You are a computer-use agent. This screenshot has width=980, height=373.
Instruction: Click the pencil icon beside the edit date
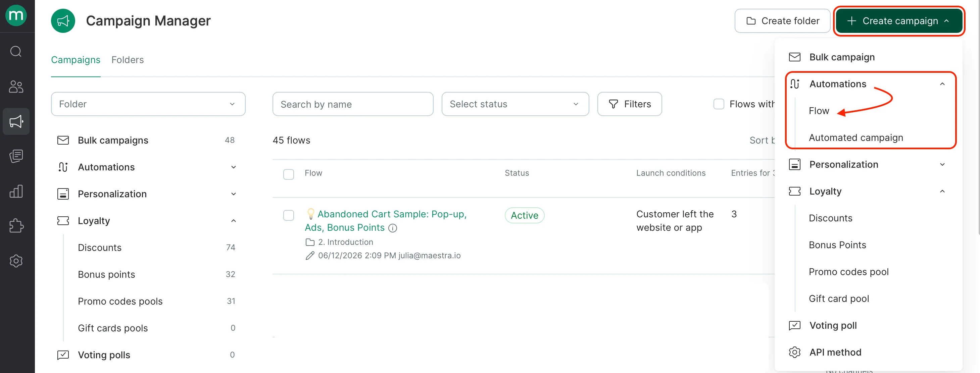tap(310, 256)
